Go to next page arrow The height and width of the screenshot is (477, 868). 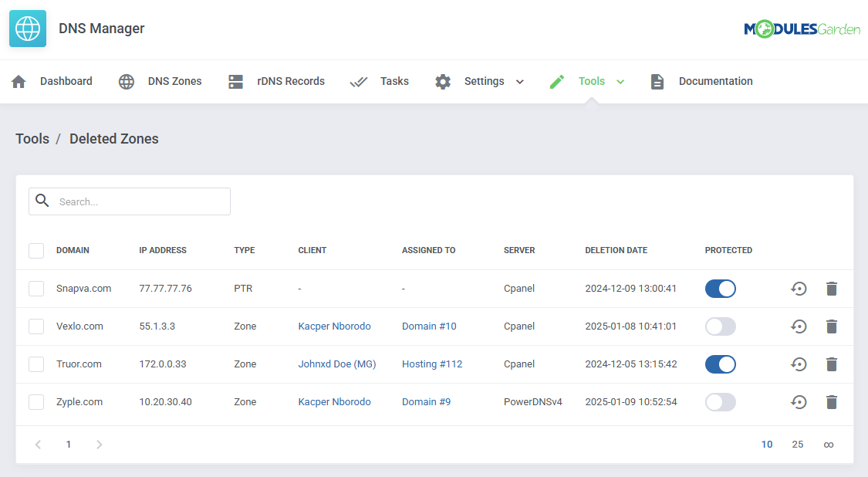(x=99, y=445)
